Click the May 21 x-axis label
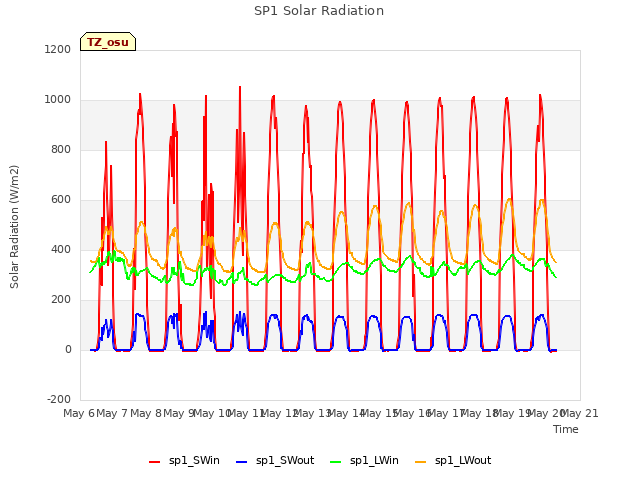 pyautogui.click(x=579, y=413)
